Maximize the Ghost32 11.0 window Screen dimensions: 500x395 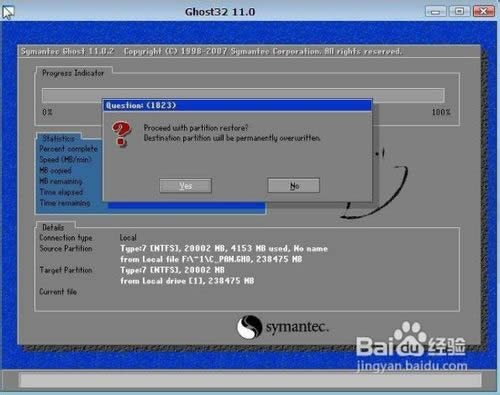click(x=459, y=12)
